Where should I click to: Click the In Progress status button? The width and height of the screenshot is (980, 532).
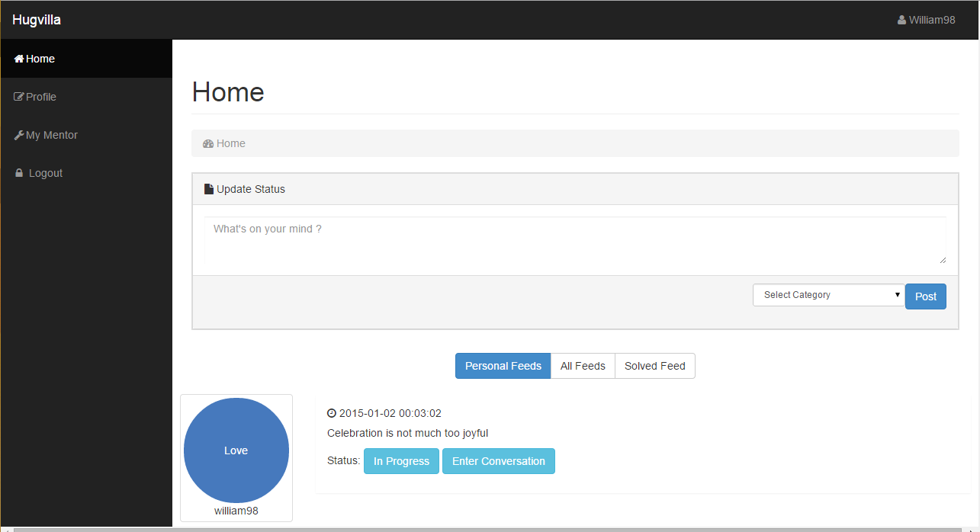pyautogui.click(x=401, y=461)
